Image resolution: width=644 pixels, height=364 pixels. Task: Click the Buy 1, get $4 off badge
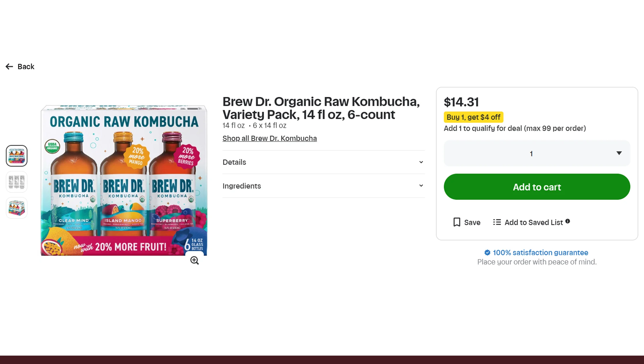coord(473,117)
